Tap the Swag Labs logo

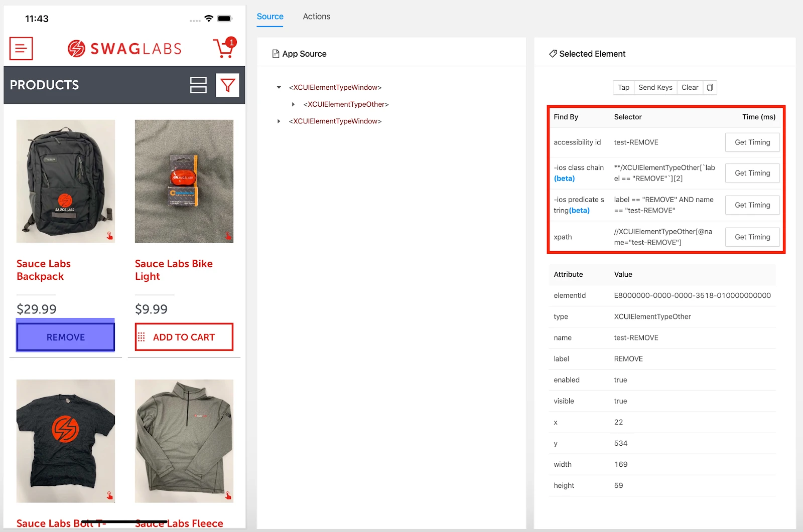(x=124, y=49)
